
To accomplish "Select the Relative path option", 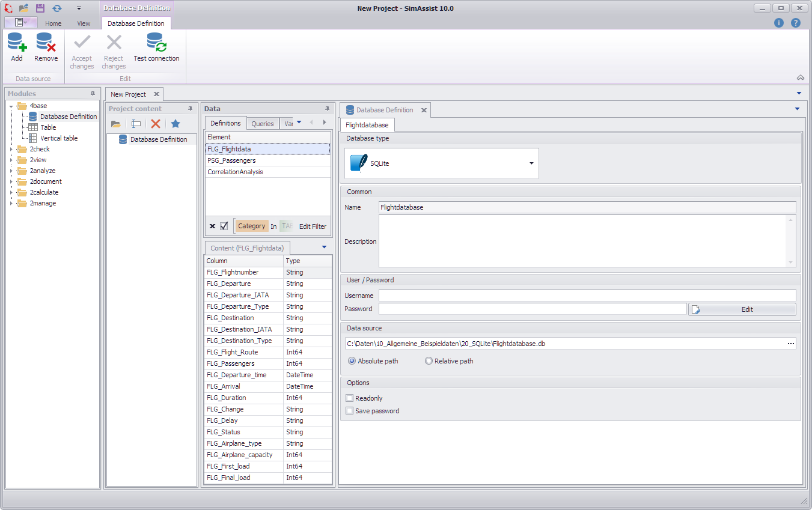I will 427,361.
